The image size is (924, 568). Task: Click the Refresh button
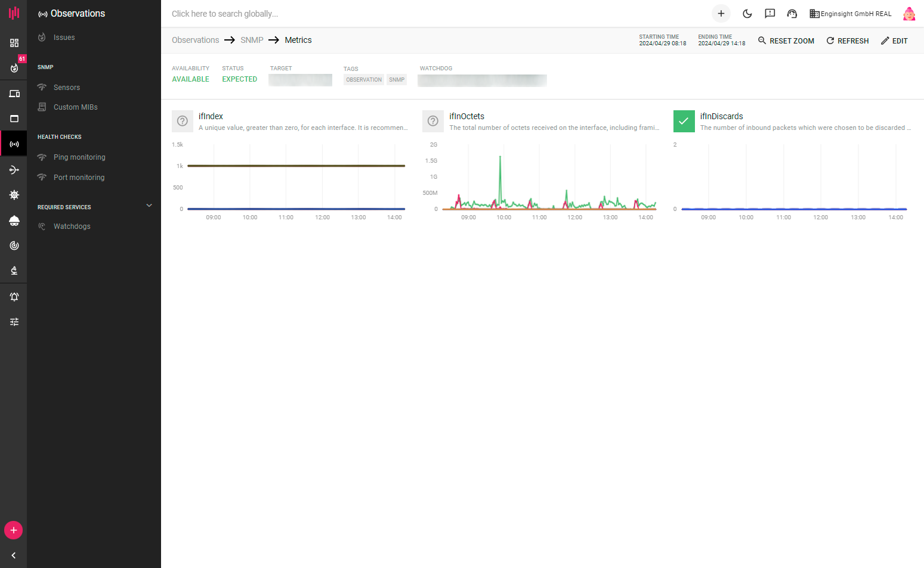(x=847, y=41)
